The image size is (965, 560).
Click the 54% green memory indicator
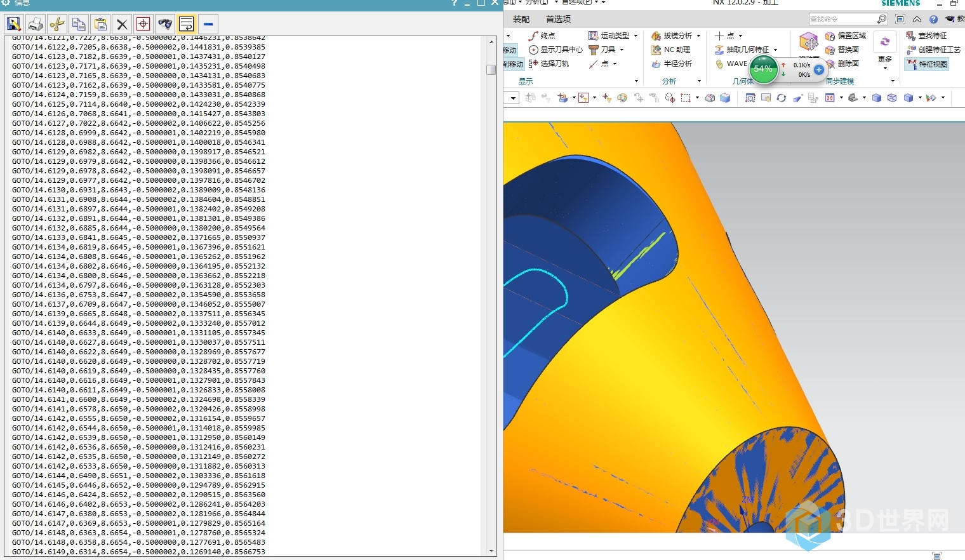click(x=763, y=69)
